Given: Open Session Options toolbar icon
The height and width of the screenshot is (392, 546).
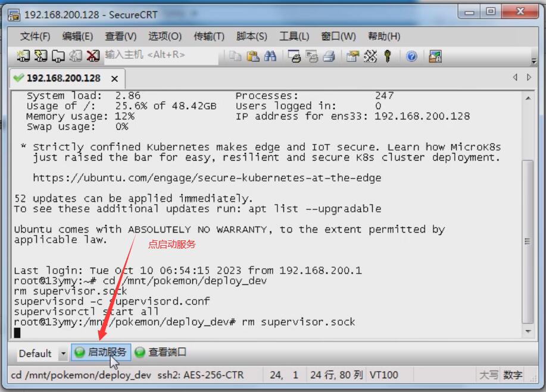Looking at the screenshot, I should [353, 56].
